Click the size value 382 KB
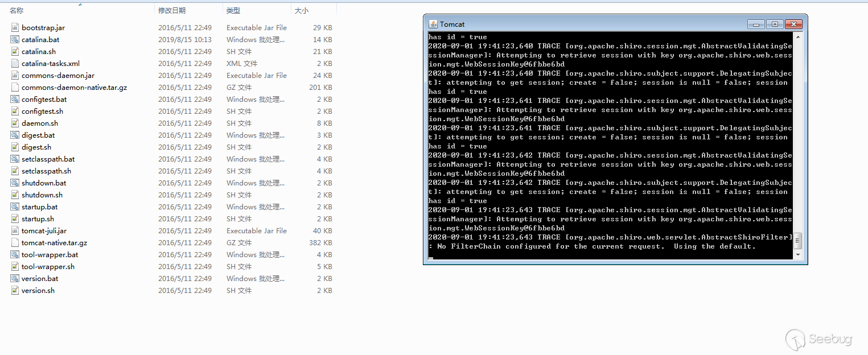The image size is (868, 355). point(320,242)
